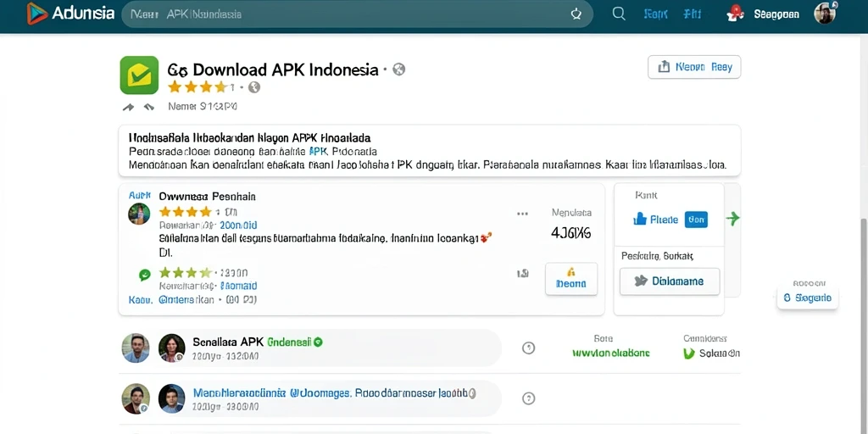Click the Kaou label in review card
868x434 pixels.
(140, 299)
